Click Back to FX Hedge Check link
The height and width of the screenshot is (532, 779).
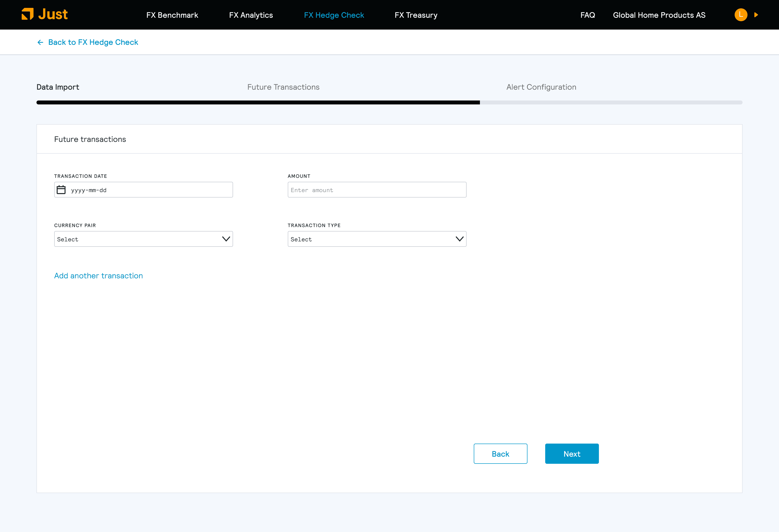tap(93, 42)
